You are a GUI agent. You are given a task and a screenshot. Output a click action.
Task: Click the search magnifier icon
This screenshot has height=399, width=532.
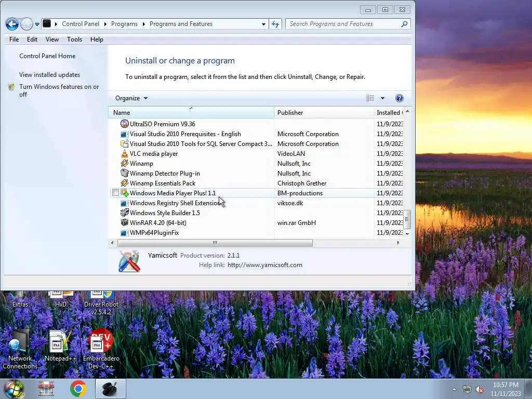click(x=404, y=24)
